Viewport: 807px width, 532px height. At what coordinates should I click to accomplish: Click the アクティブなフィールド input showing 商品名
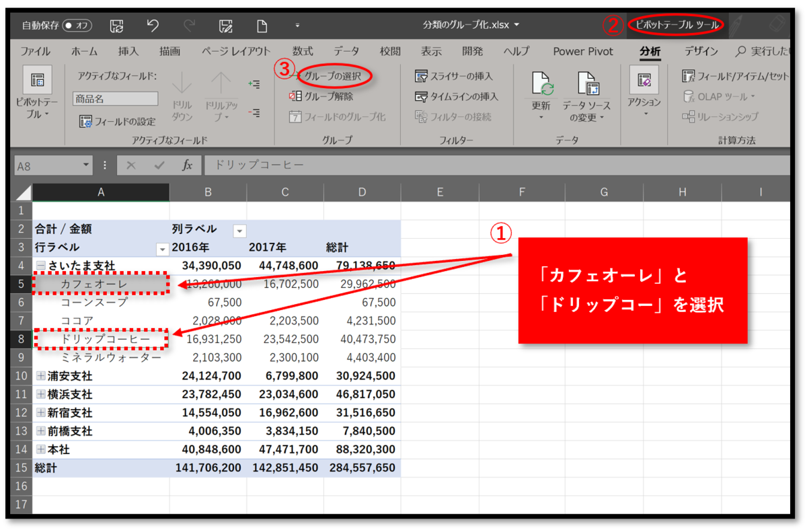(x=116, y=99)
